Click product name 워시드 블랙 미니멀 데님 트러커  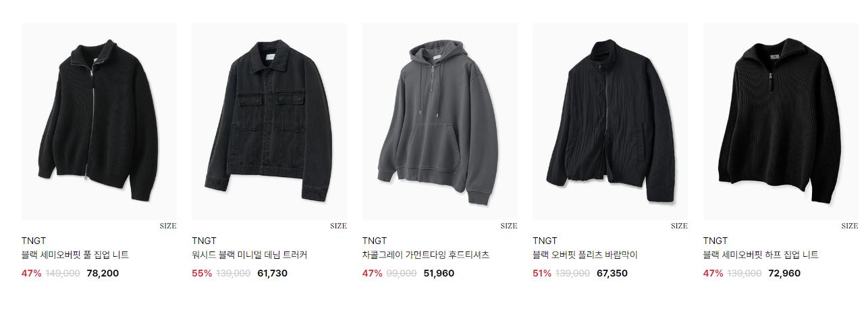tap(249, 256)
